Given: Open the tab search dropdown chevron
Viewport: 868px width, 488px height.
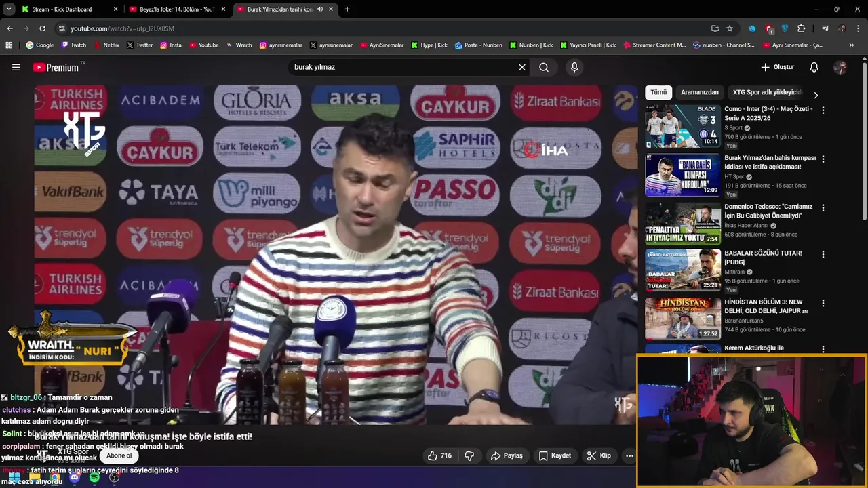Looking at the screenshot, I should pyautogui.click(x=9, y=9).
